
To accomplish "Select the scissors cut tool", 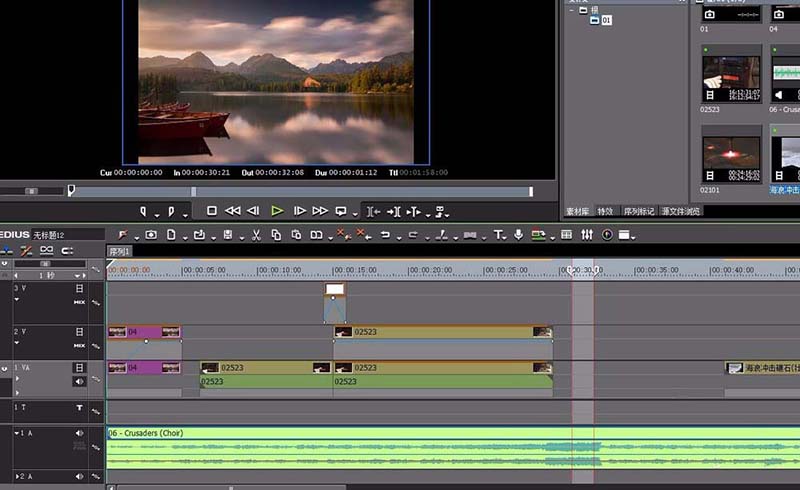I will pyautogui.click(x=256, y=235).
